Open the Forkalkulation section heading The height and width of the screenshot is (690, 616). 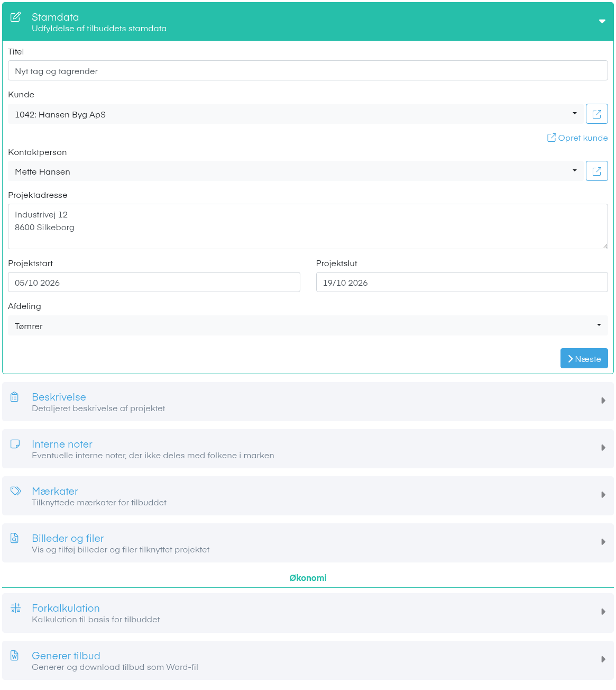point(66,608)
